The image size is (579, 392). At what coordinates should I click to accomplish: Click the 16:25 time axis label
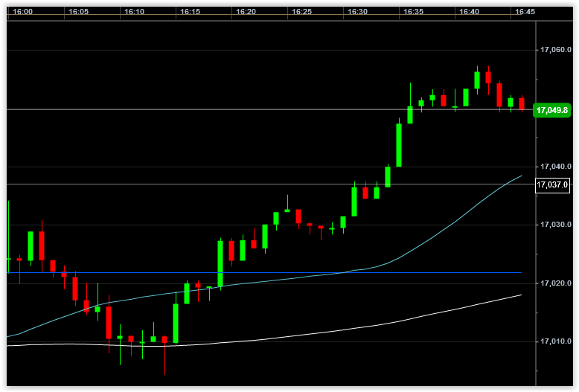coord(301,12)
